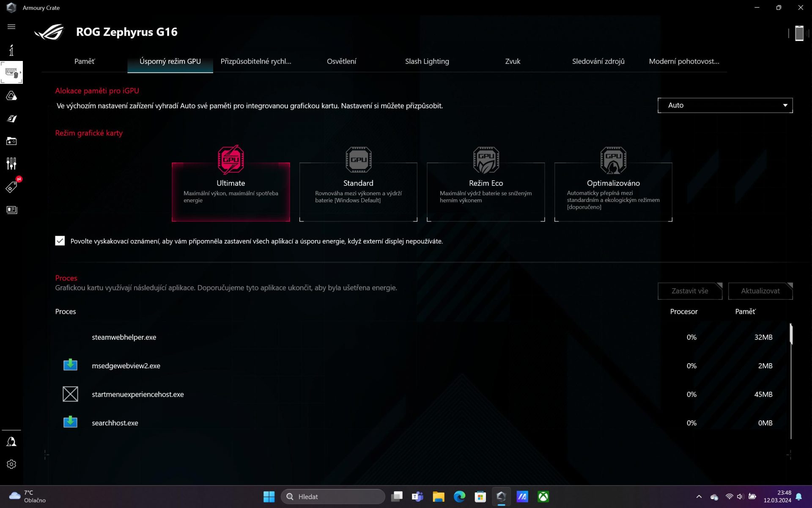The width and height of the screenshot is (812, 508).
Task: Click the device status icon top right
Action: pos(799,33)
